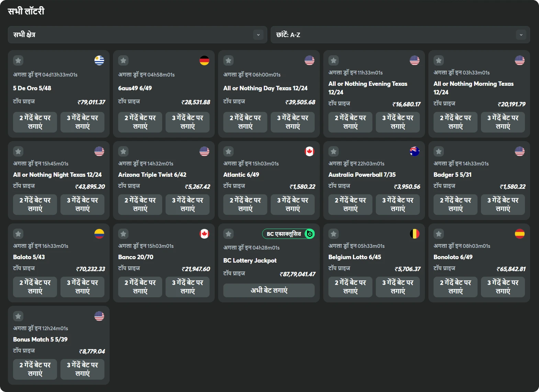Click the Colombian flag on Baloto 5/43 card
539x392 pixels.
[99, 234]
